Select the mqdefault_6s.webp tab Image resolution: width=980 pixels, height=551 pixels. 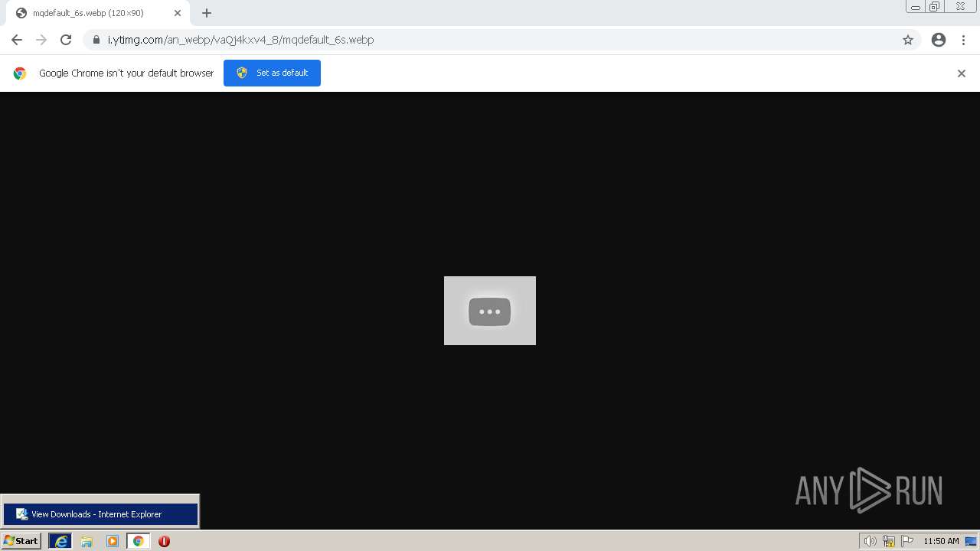pyautogui.click(x=97, y=13)
